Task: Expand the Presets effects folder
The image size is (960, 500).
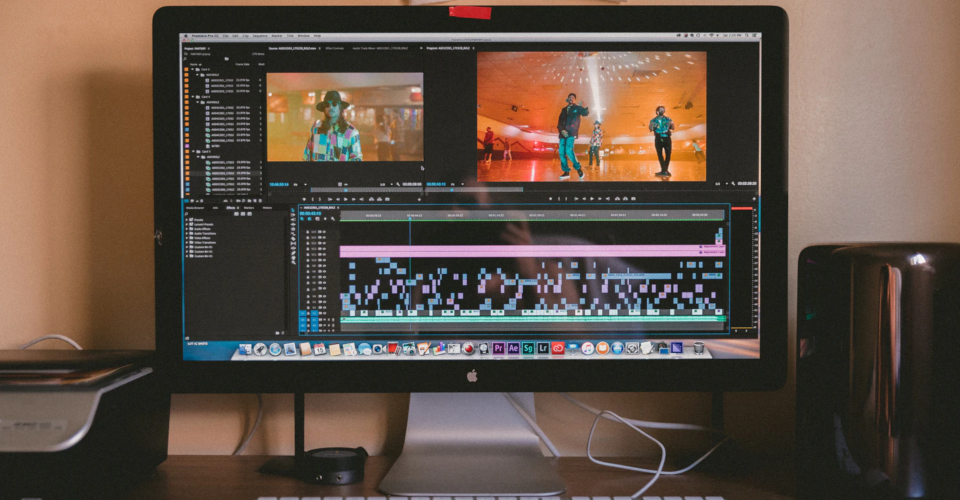Action: tap(187, 220)
